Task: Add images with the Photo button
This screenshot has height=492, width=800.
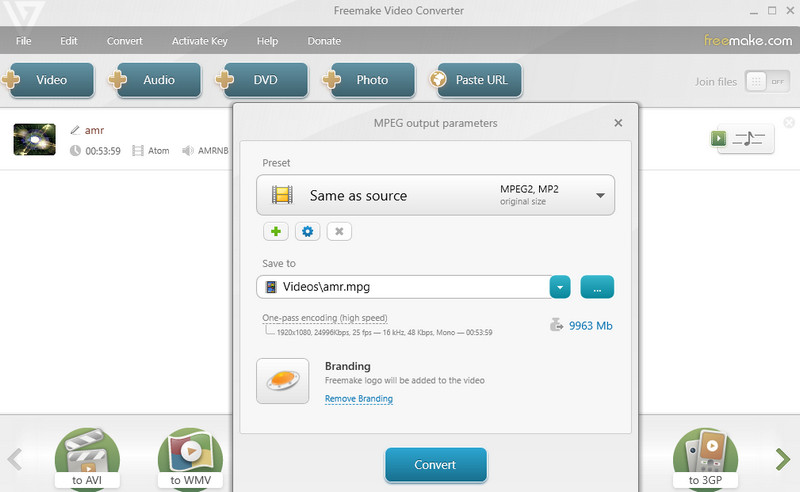Action: click(x=372, y=80)
